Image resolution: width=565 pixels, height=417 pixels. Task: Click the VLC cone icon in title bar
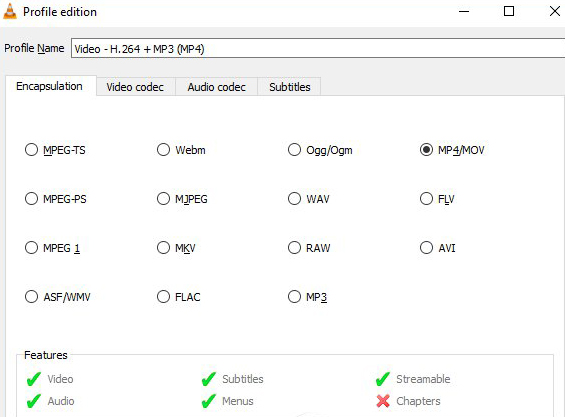(10, 11)
